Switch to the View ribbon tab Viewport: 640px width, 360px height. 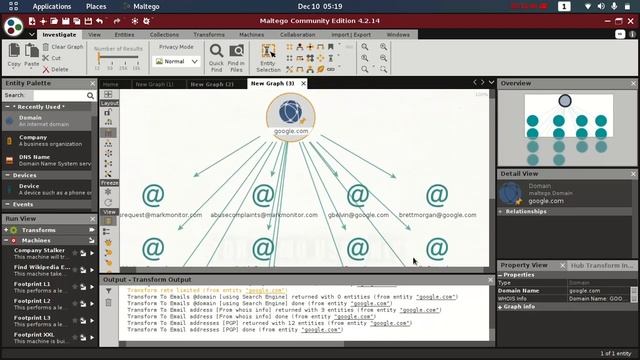(x=94, y=35)
